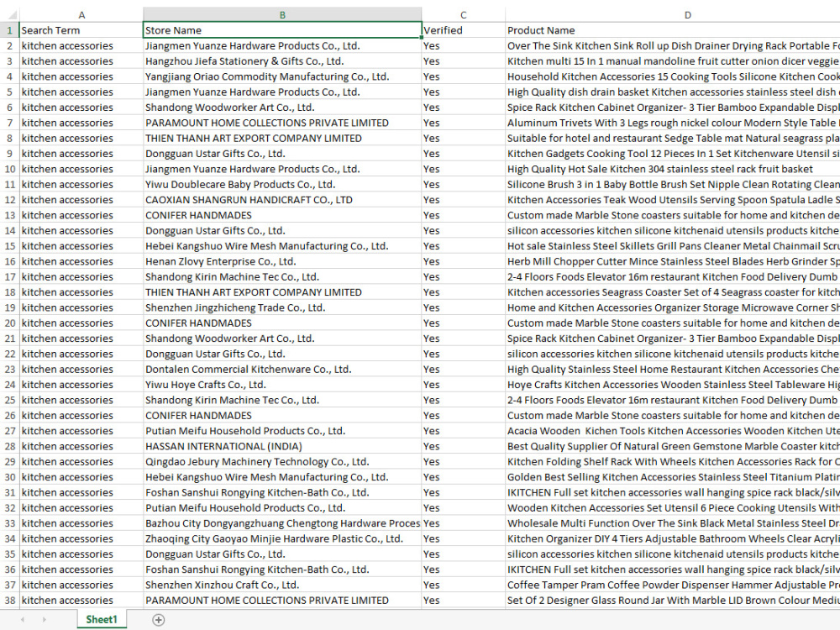
Task: Click Herb Mill Chopper Cutter product cell
Action: click(672, 261)
